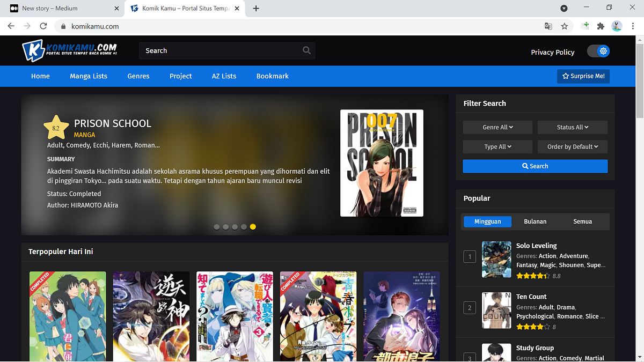Open the Chrome three-dot menu
Viewport: 644px width, 362px height.
click(632, 26)
